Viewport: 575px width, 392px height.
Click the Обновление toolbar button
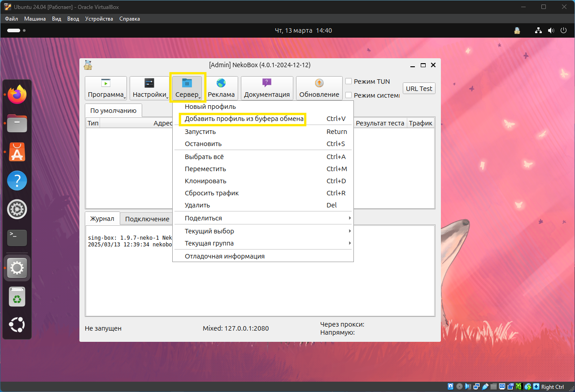tap(319, 88)
